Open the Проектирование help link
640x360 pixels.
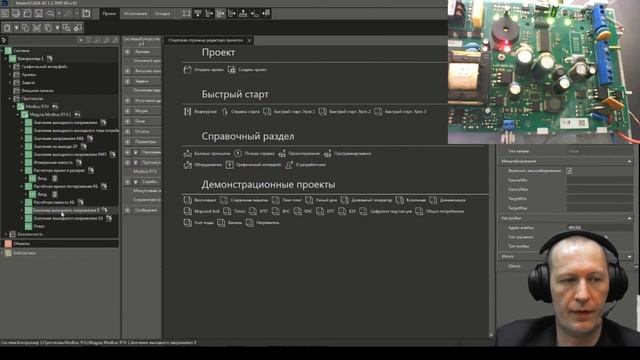(x=304, y=154)
